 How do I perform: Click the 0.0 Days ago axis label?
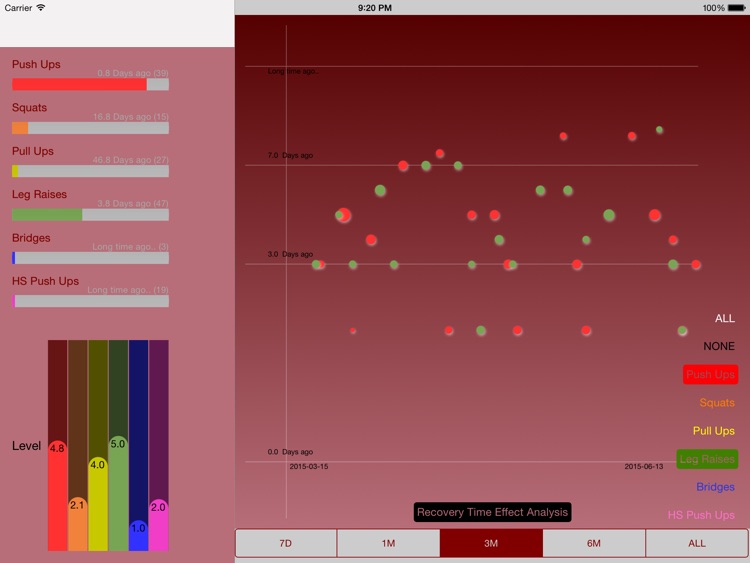pyautogui.click(x=290, y=452)
